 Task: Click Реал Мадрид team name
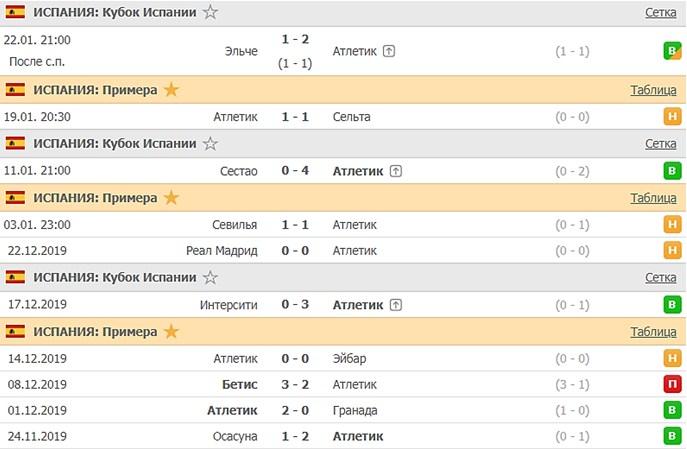[x=221, y=250]
